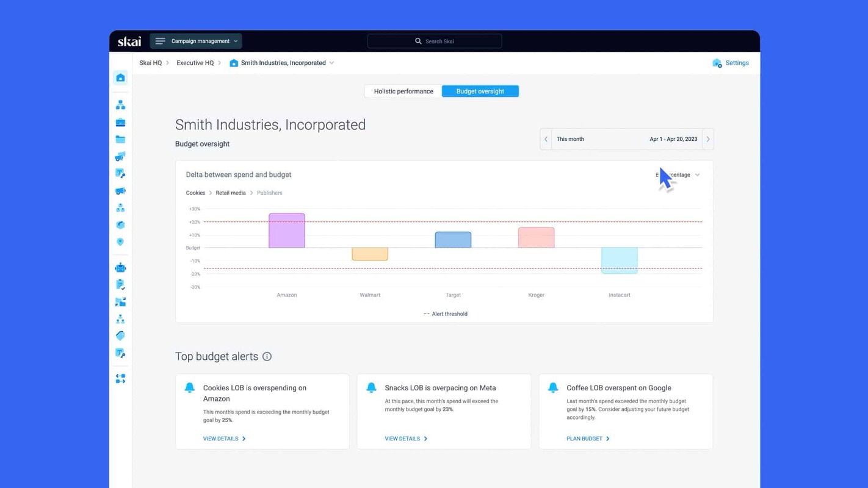Switch to the Holistic performance tab
This screenshot has width=868, height=488.
(x=403, y=91)
